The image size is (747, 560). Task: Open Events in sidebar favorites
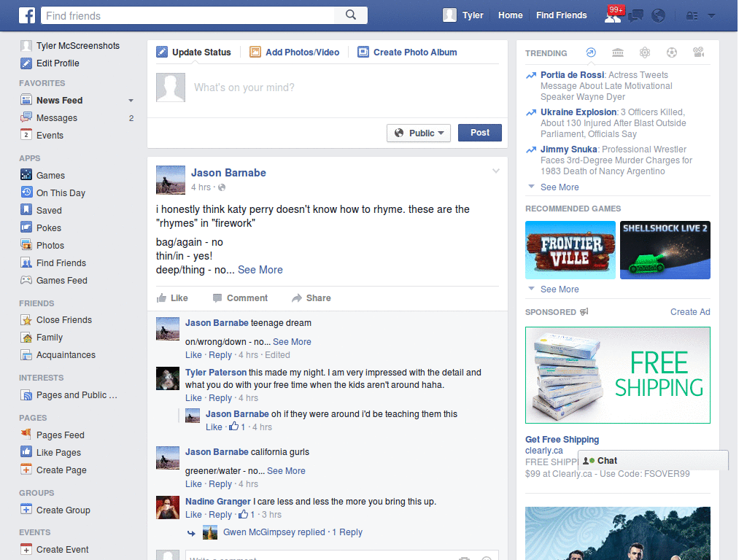click(x=50, y=135)
